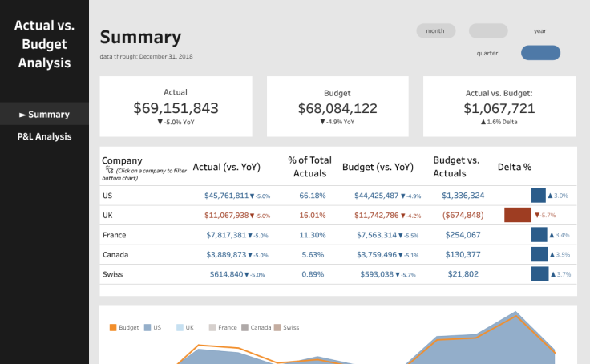This screenshot has width=590, height=364.
Task: Click the orange Budget legend swatch
Action: tap(113, 327)
